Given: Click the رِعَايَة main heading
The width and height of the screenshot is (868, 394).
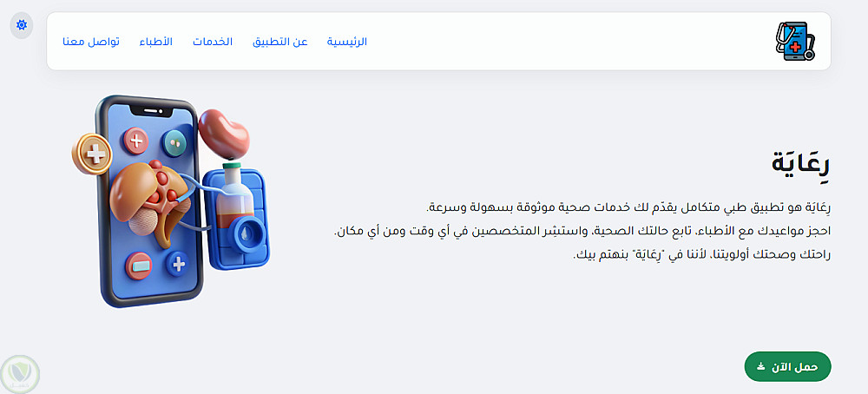Looking at the screenshot, I should 801,164.
